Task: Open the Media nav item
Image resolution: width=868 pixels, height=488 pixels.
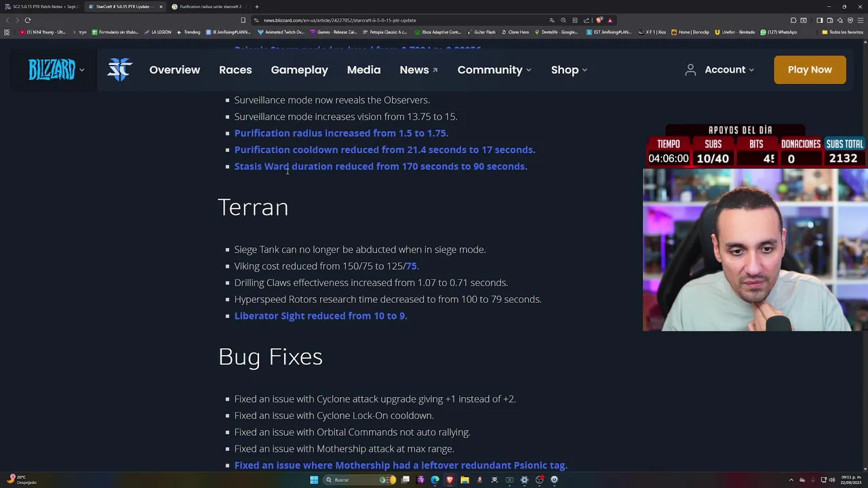Action: tap(363, 70)
